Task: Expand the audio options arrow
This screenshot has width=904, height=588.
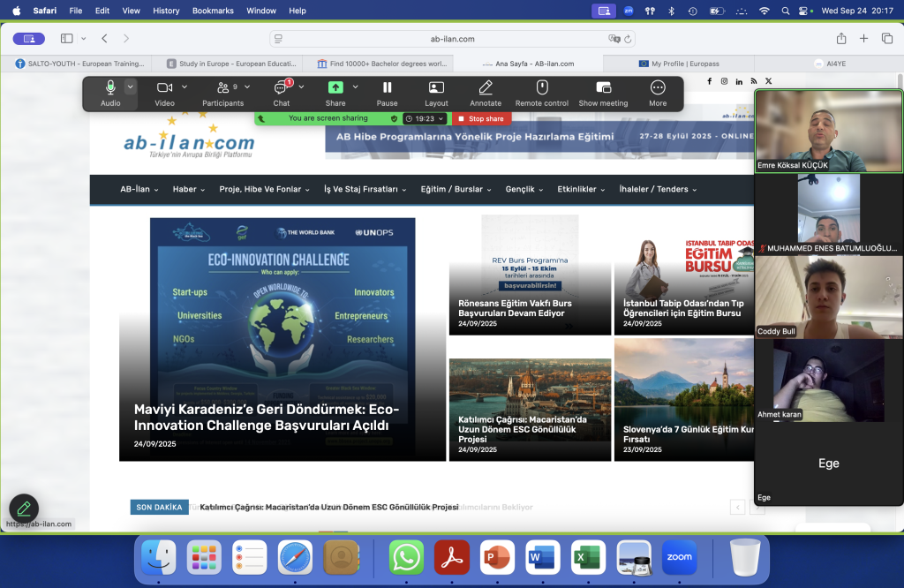Action: [x=131, y=87]
